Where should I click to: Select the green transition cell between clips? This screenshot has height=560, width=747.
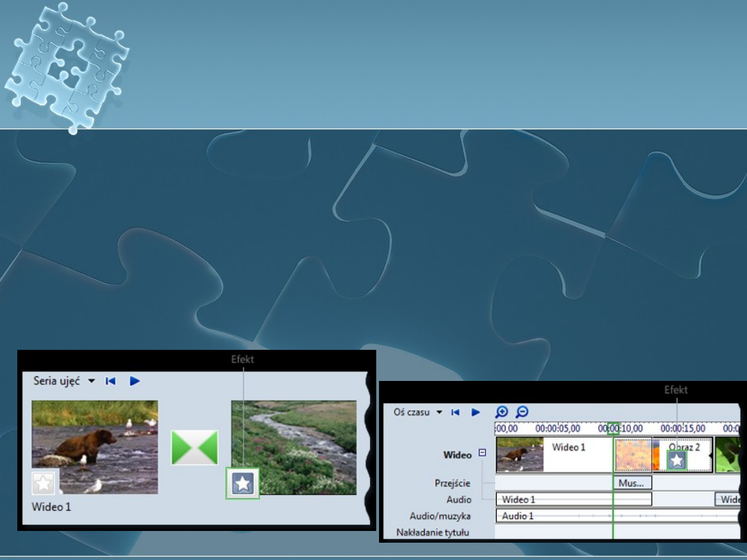[x=194, y=448]
